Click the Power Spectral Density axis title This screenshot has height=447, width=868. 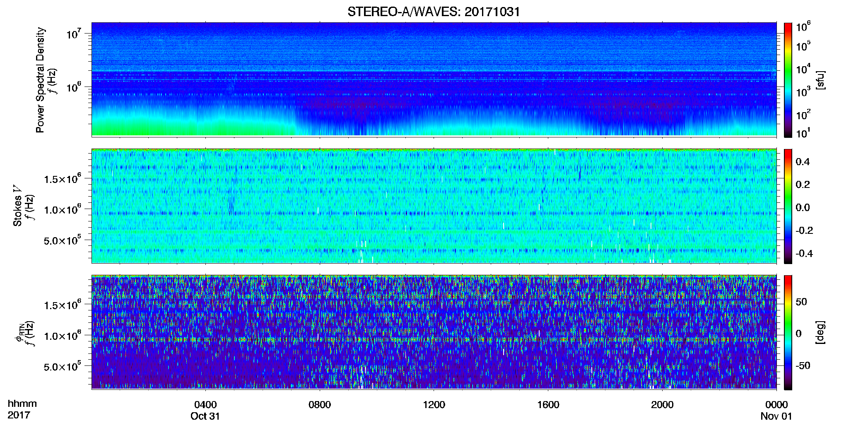click(x=40, y=80)
